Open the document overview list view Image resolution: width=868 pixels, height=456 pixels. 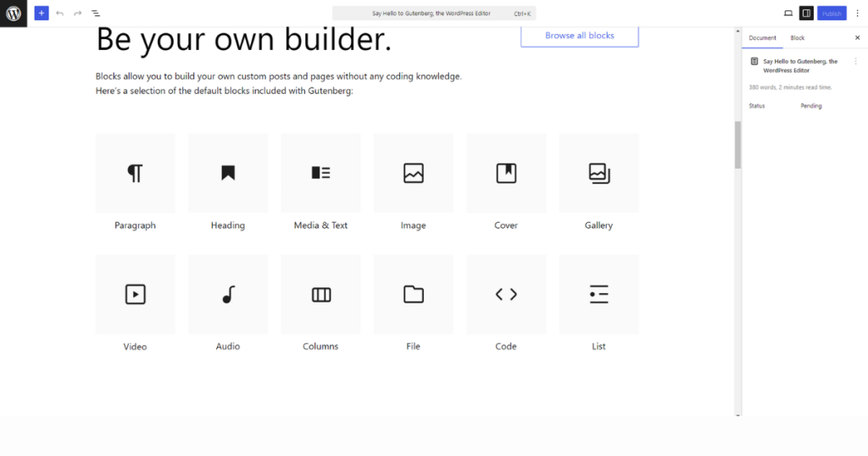pos(96,14)
